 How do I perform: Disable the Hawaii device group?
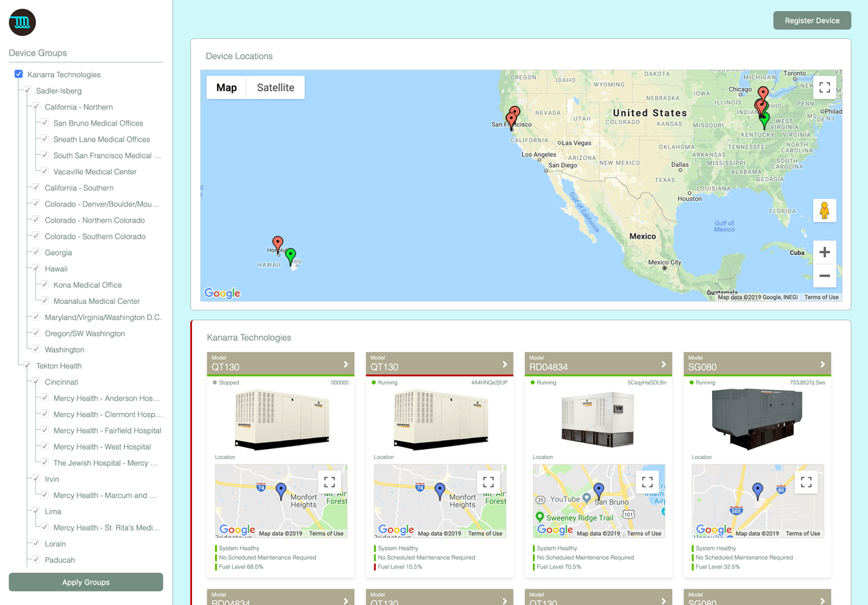coord(35,269)
